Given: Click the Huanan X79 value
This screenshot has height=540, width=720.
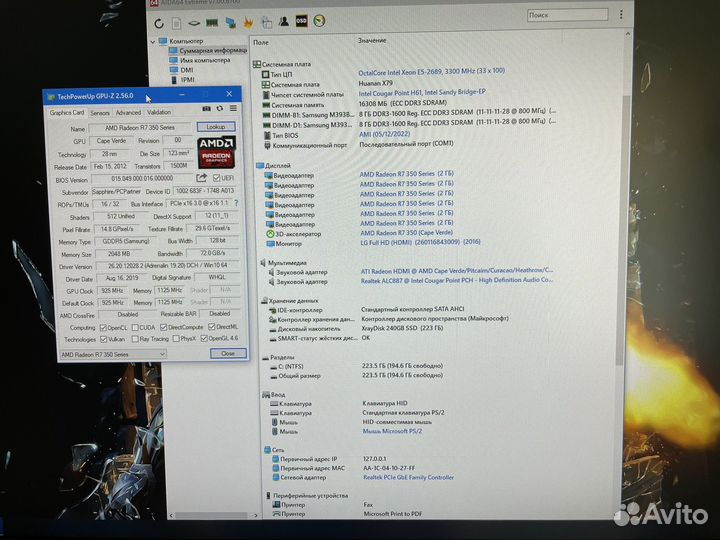Looking at the screenshot, I should click(375, 83).
